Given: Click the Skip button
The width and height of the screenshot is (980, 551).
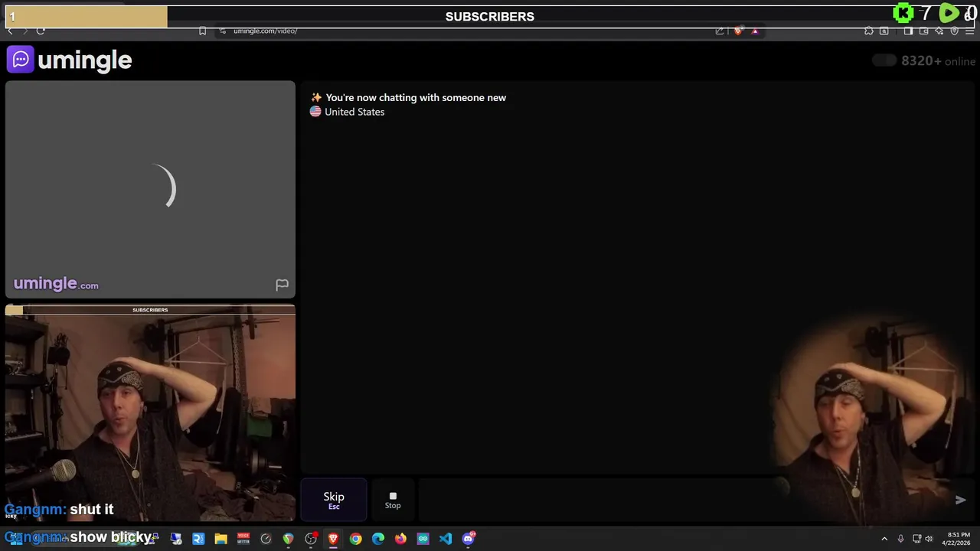Looking at the screenshot, I should coord(334,500).
